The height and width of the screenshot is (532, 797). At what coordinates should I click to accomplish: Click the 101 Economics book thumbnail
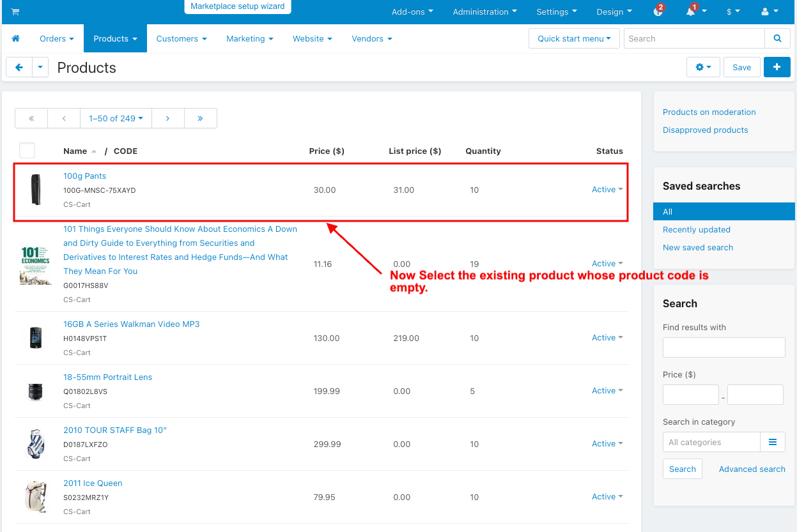[36, 264]
